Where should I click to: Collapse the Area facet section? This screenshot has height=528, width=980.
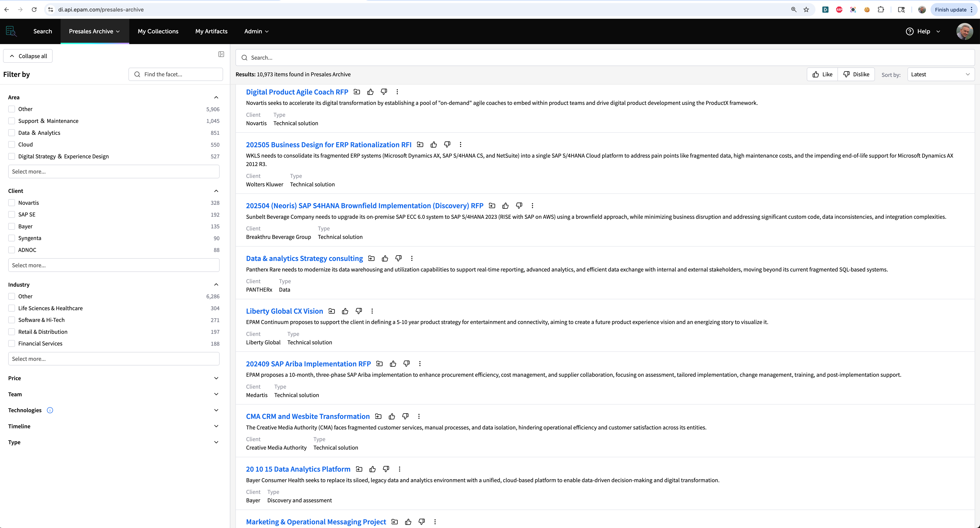coord(216,97)
